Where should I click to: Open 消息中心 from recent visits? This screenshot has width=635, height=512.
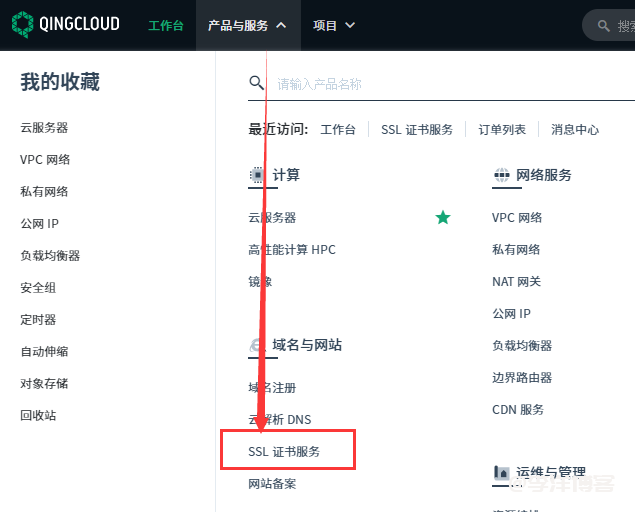[575, 130]
